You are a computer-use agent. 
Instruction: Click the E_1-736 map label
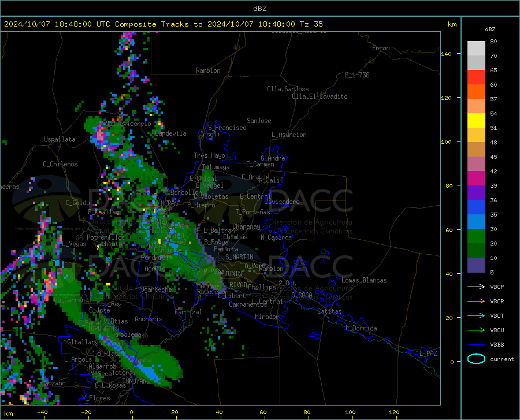coord(357,75)
